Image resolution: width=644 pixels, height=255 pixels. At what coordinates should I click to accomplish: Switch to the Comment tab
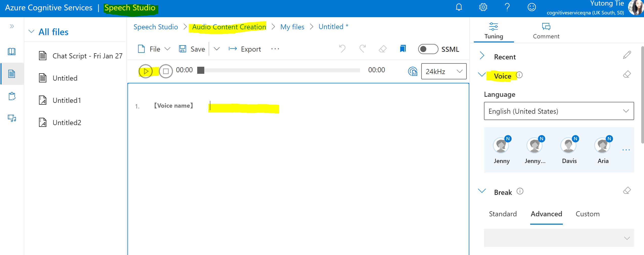coord(546,31)
